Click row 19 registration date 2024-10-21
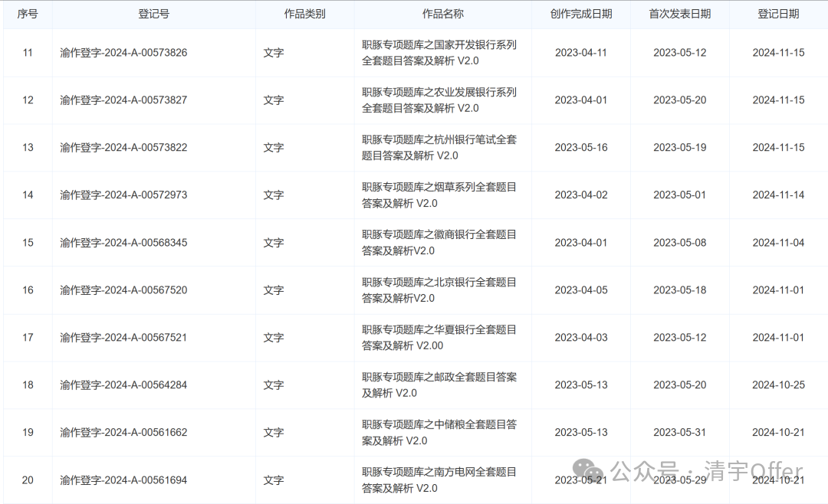 click(x=778, y=433)
